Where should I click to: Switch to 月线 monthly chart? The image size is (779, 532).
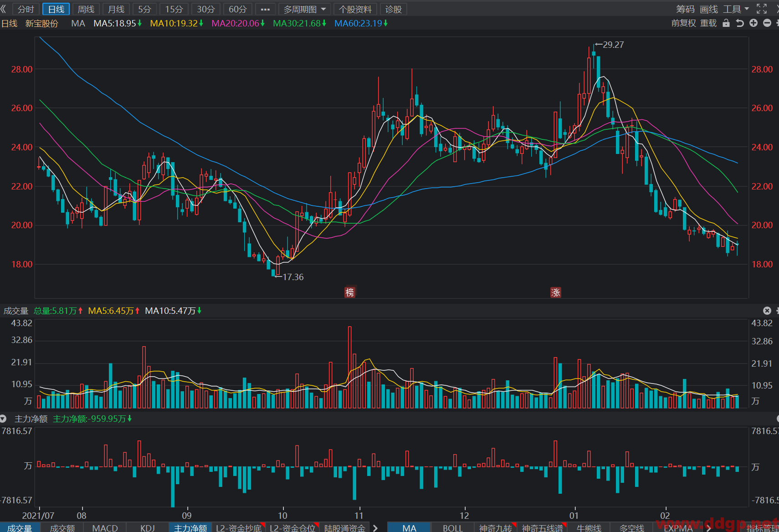[116, 9]
